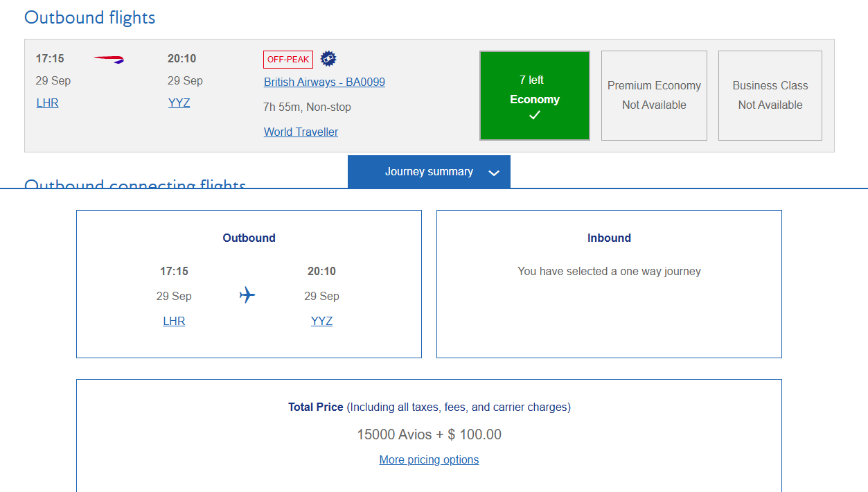Screen dimensions: 868x492
Task: Click the OFF-PEAK label
Action: pos(288,60)
